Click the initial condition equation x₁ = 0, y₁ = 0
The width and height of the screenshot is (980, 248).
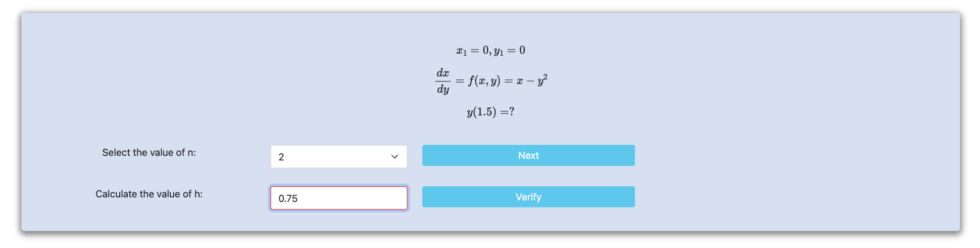(491, 50)
